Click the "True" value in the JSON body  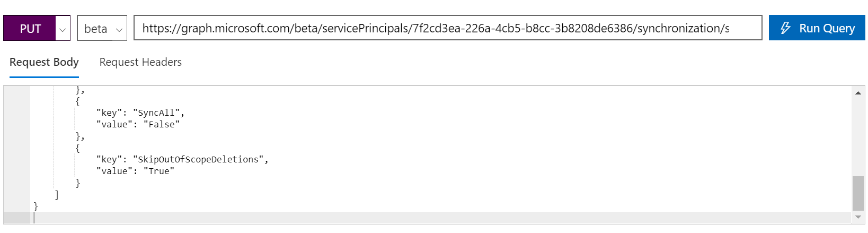(159, 171)
